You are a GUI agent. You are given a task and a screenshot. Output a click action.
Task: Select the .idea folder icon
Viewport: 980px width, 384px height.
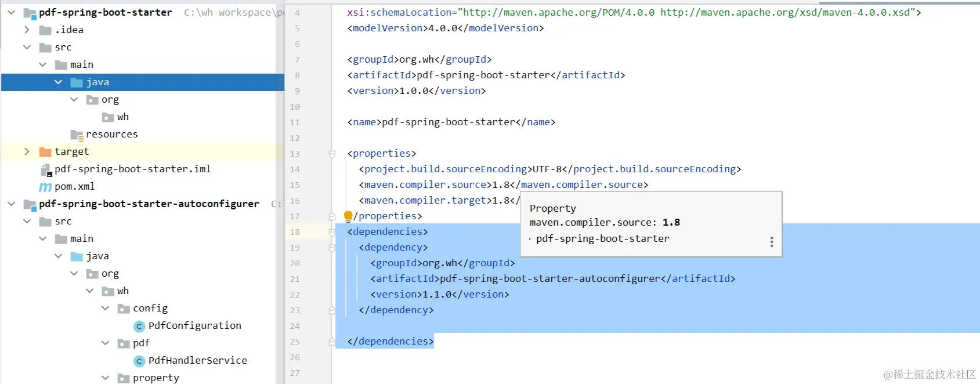point(45,30)
